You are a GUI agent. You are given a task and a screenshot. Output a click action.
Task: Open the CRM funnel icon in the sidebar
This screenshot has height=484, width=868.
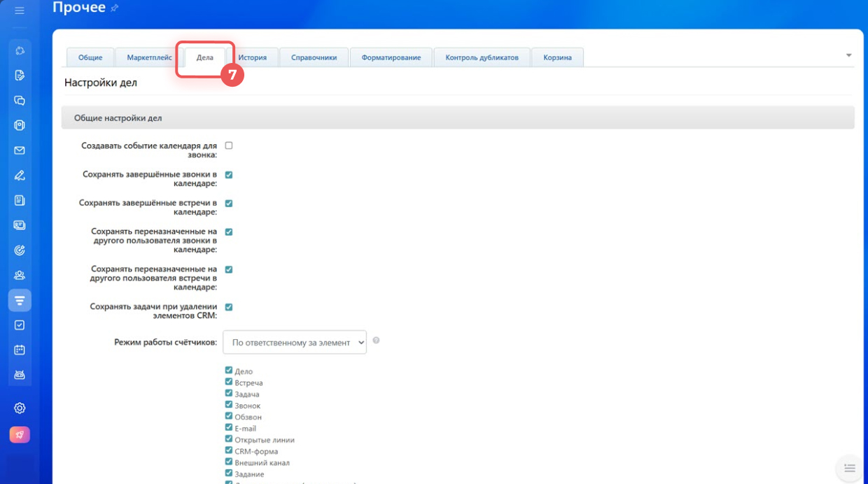coord(20,301)
